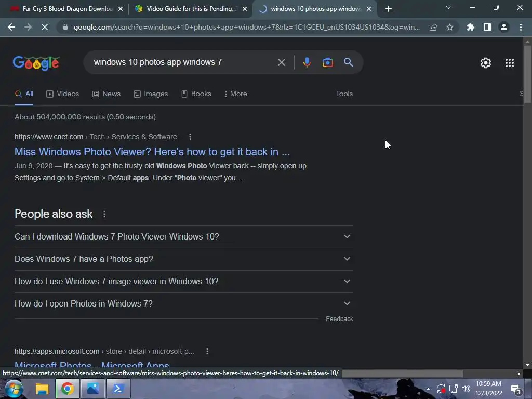Close the Video Guide tab
The image size is (532, 399).
click(x=245, y=9)
